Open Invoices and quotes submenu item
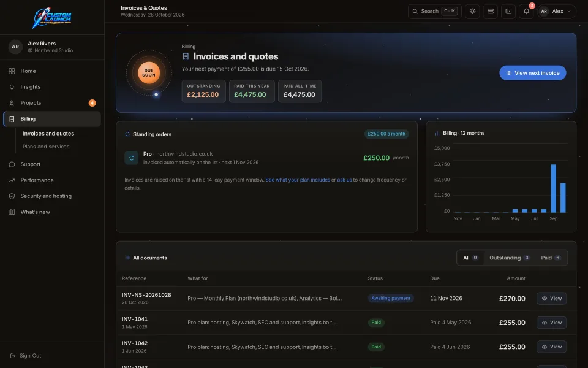This screenshot has width=588, height=368. click(48, 133)
